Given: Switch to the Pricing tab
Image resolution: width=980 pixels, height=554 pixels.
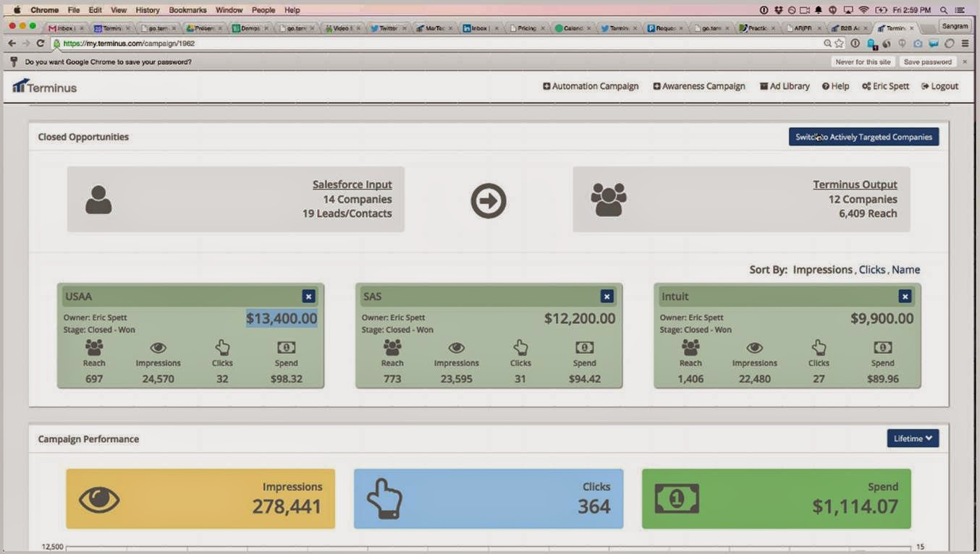Looking at the screenshot, I should tap(527, 28).
